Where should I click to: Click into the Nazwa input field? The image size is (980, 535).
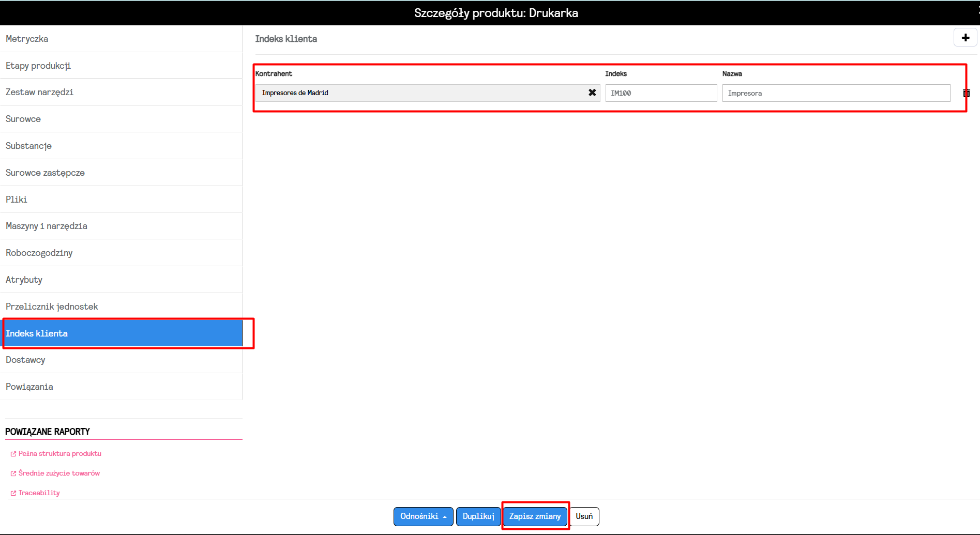coord(836,93)
